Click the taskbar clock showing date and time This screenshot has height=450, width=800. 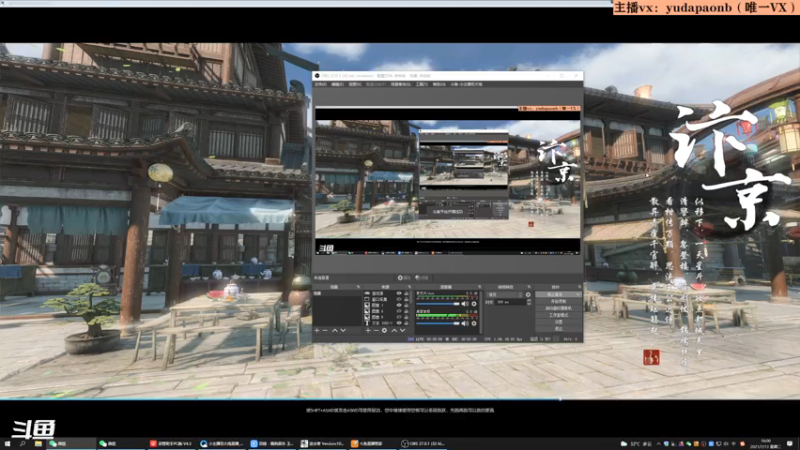tap(766, 443)
